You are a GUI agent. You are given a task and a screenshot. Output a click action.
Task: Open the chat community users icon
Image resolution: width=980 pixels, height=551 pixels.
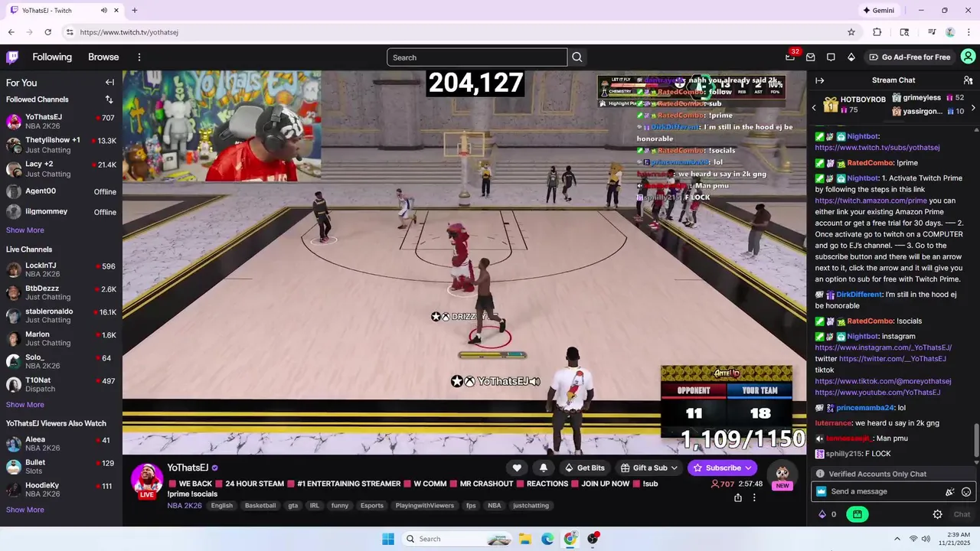968,80
